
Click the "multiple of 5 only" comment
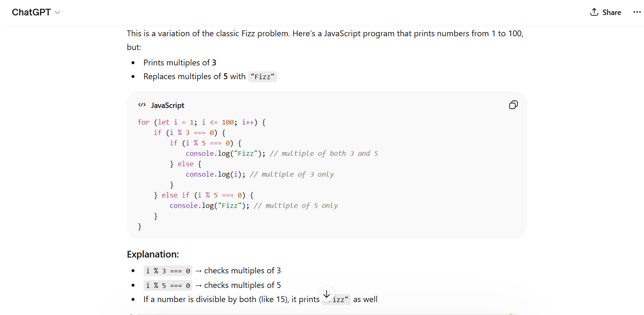pos(296,205)
